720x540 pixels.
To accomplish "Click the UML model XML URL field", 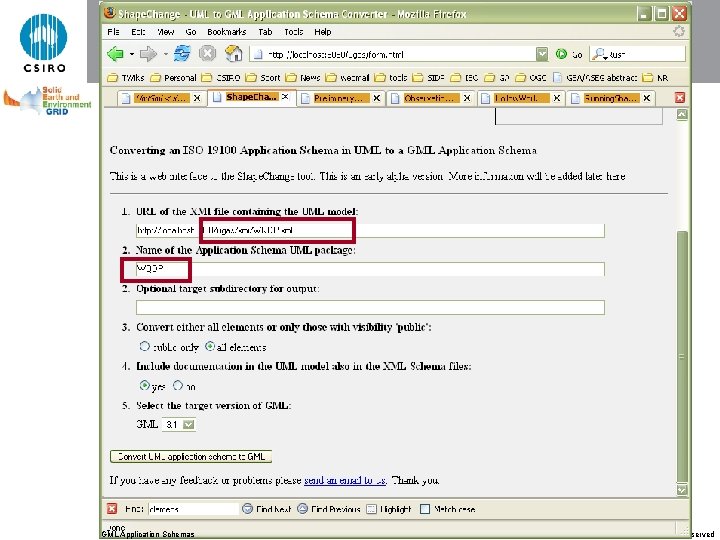I will tap(370, 231).
